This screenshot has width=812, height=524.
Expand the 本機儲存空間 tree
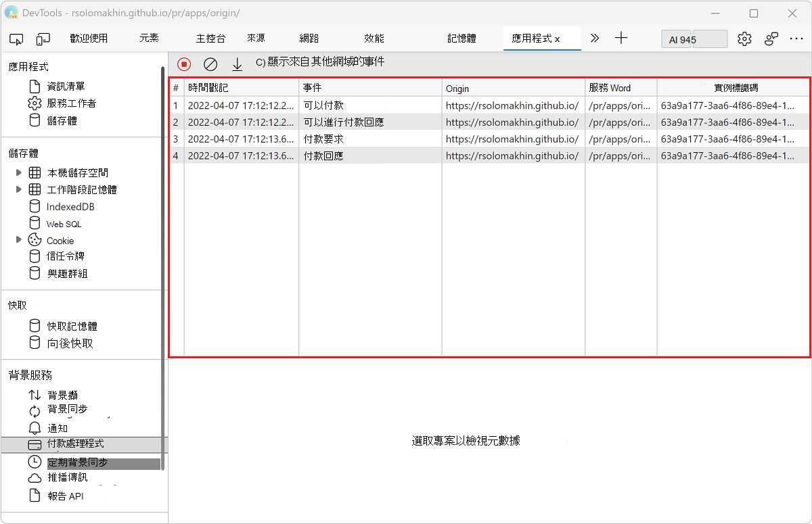[19, 172]
